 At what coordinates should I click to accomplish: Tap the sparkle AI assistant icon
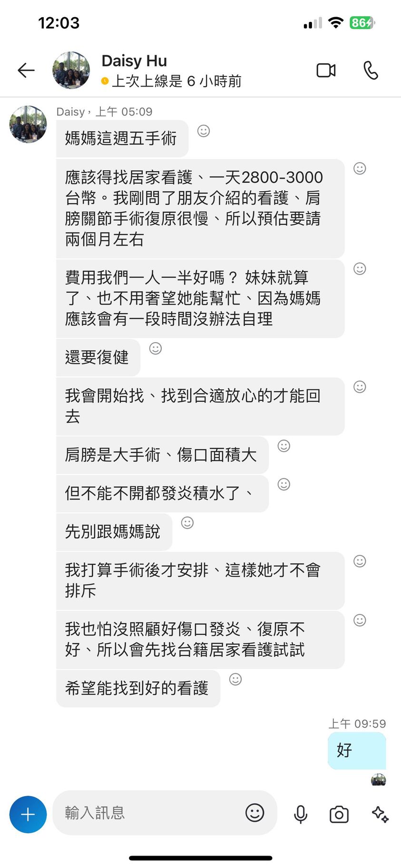[380, 814]
